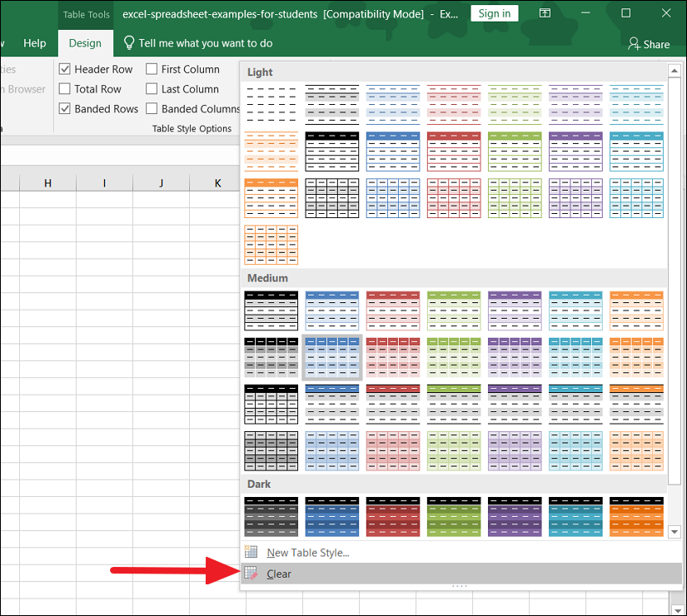The height and width of the screenshot is (616, 687).
Task: Select the orange Dark table style
Action: coord(636,517)
